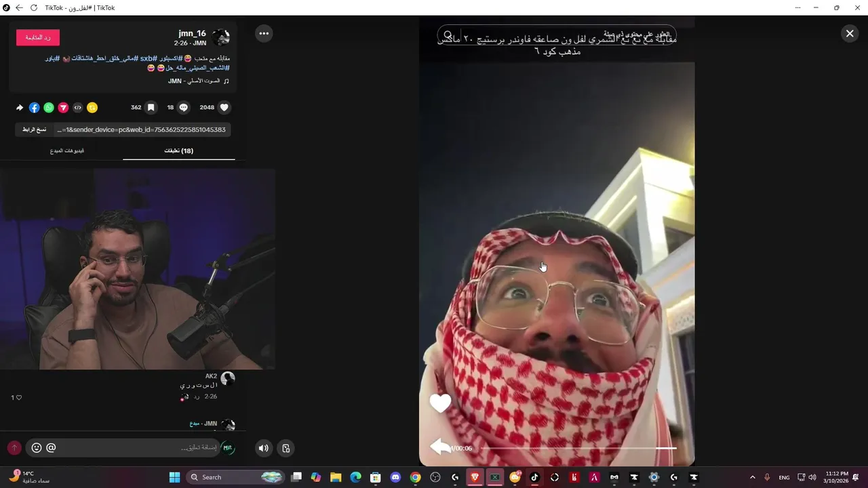Open comments via the speech bubble showing 18
The height and width of the screenshot is (488, 868).
coord(183,107)
